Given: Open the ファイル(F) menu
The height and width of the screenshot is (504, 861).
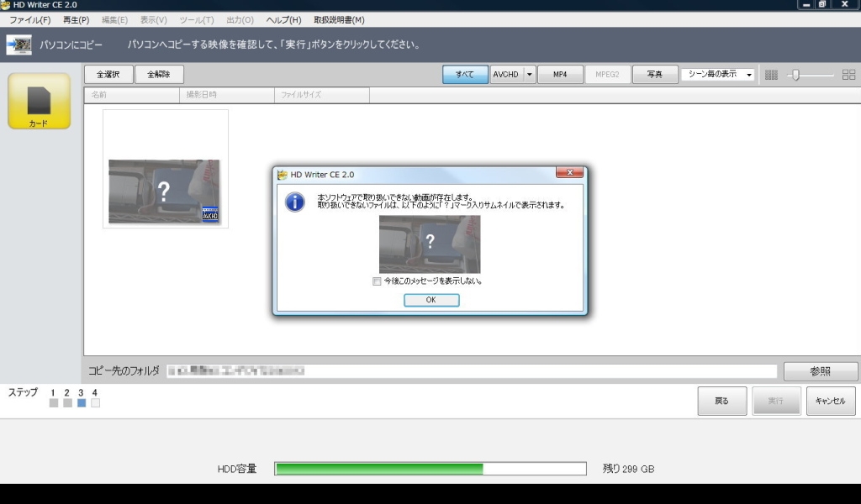Looking at the screenshot, I should pyautogui.click(x=29, y=20).
